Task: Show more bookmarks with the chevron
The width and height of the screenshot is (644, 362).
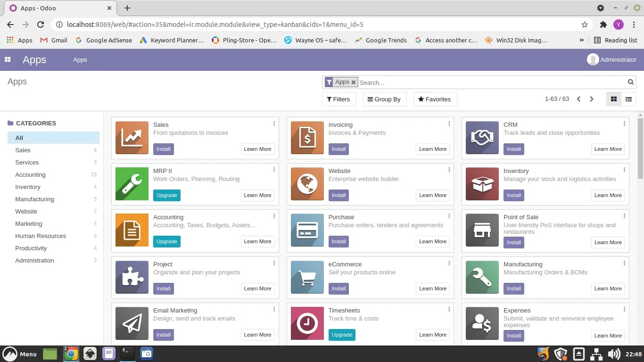Action: (x=582, y=40)
